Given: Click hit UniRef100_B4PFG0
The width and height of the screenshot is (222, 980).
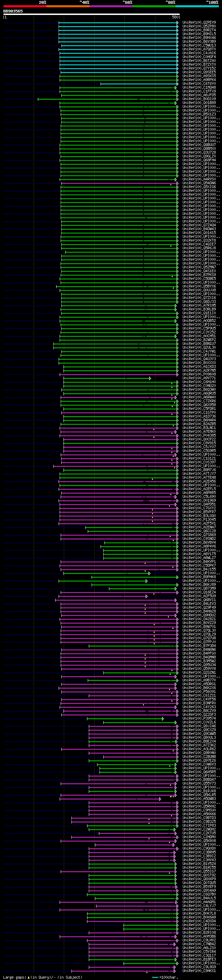Looking at the screenshot, I should point(199,654).
